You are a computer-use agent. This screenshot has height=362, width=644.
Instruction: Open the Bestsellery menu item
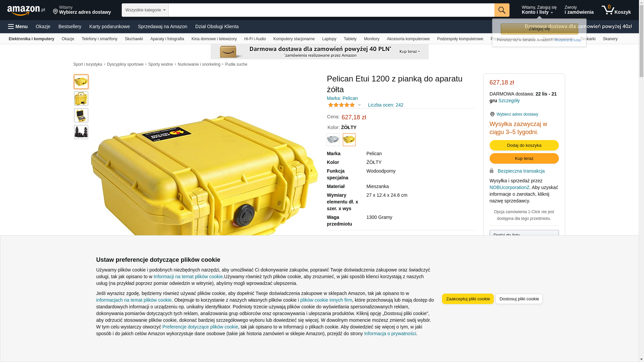point(70,26)
